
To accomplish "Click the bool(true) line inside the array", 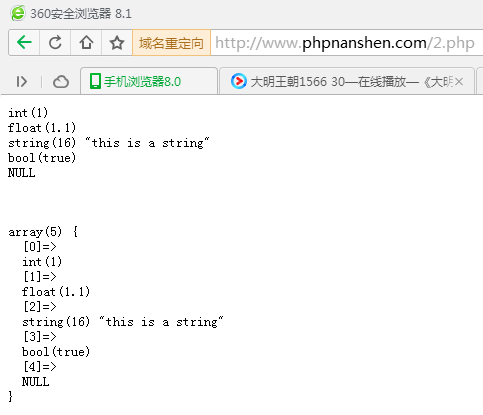I will coord(56,352).
